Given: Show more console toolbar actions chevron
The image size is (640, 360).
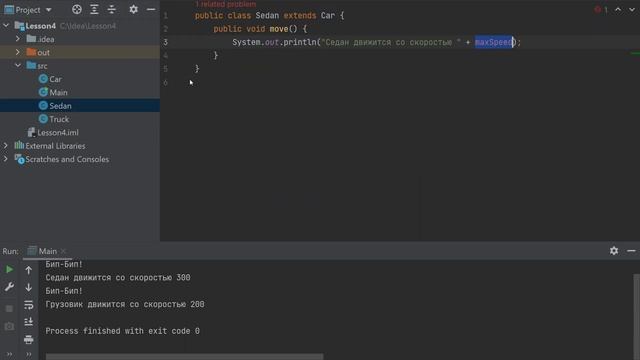Looking at the screenshot, I should pyautogui.click(x=29, y=354).
